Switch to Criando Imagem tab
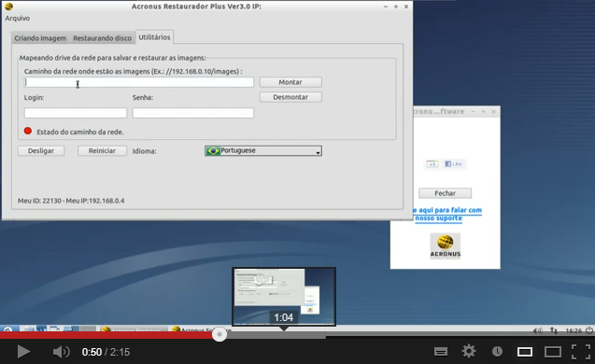Screen dimensions: 595x364 point(40,38)
